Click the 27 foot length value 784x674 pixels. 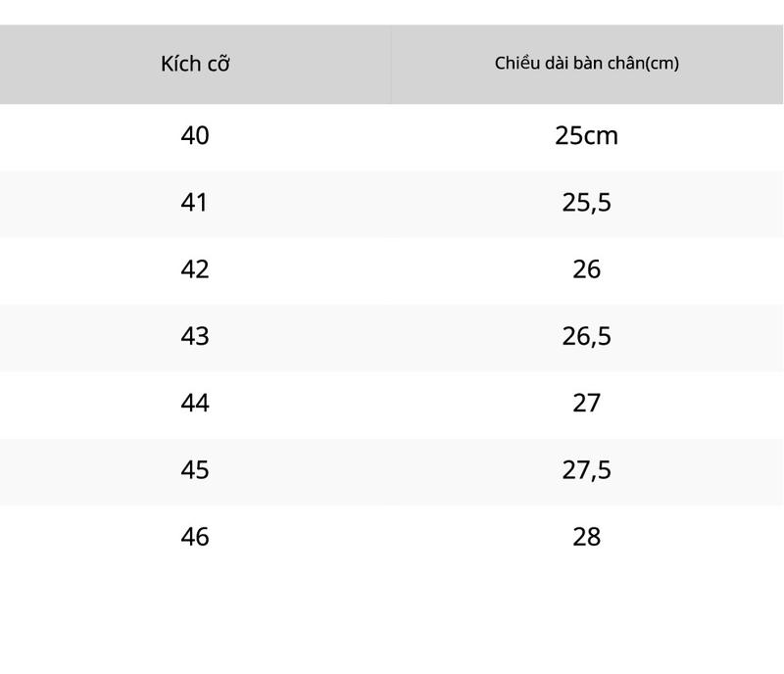coord(586,403)
